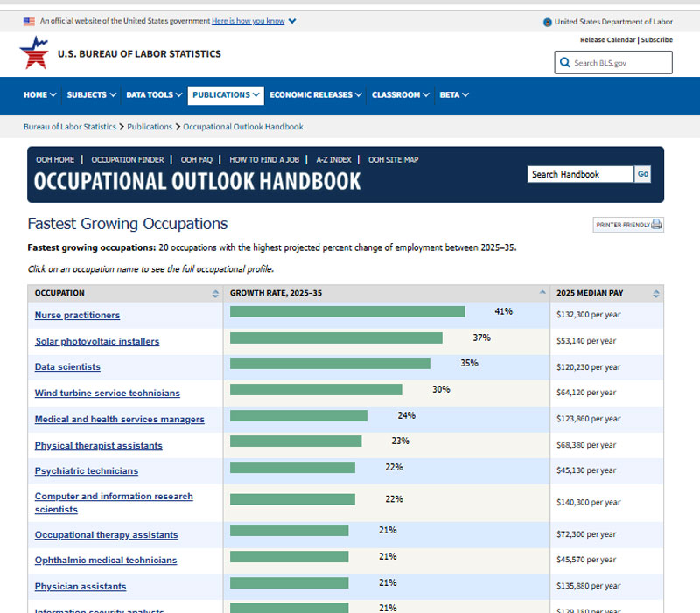Open the HOME dropdown menu

point(39,95)
